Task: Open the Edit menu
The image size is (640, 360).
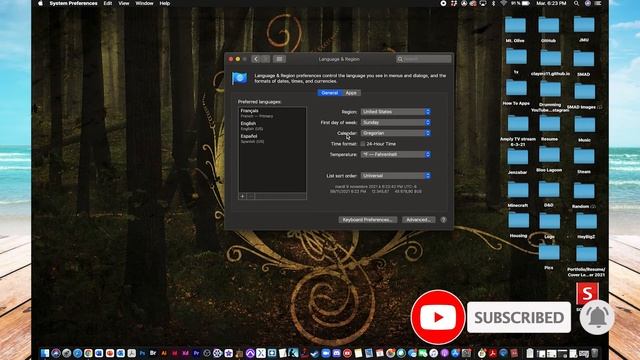Action: click(x=108, y=3)
